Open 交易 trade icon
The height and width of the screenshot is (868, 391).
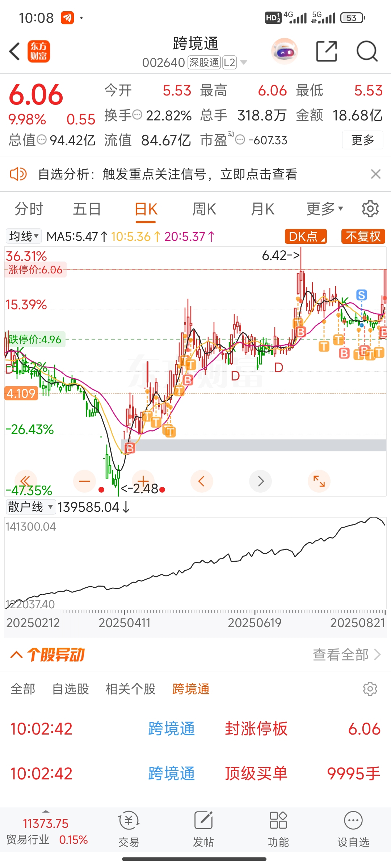click(x=129, y=830)
